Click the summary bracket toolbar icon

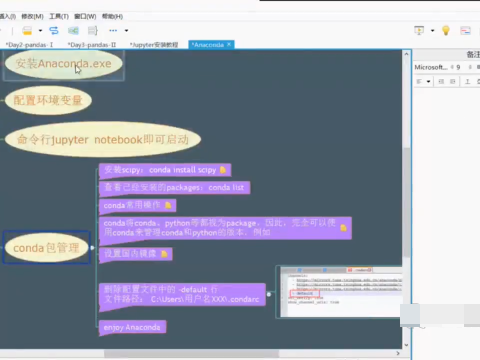(x=93, y=31)
